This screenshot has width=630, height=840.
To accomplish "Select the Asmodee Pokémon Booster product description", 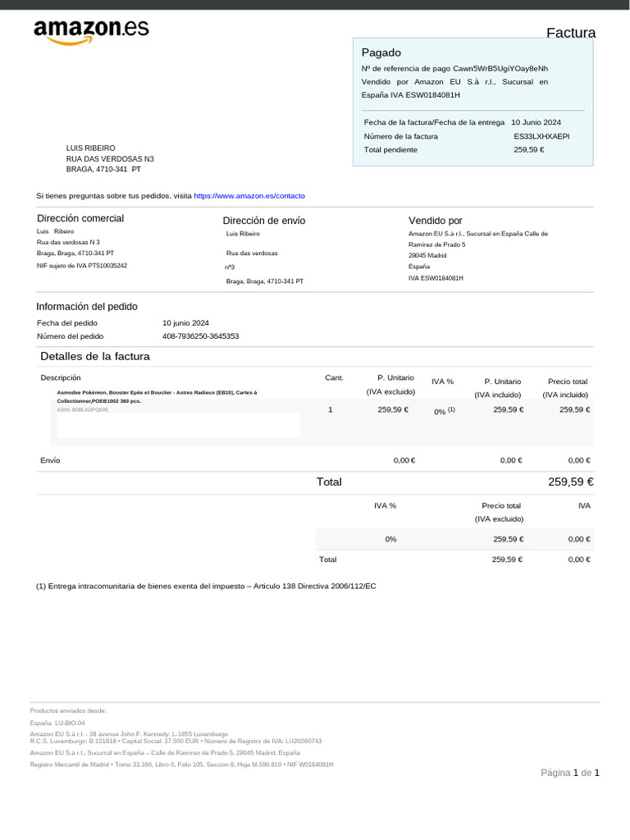I will [157, 396].
